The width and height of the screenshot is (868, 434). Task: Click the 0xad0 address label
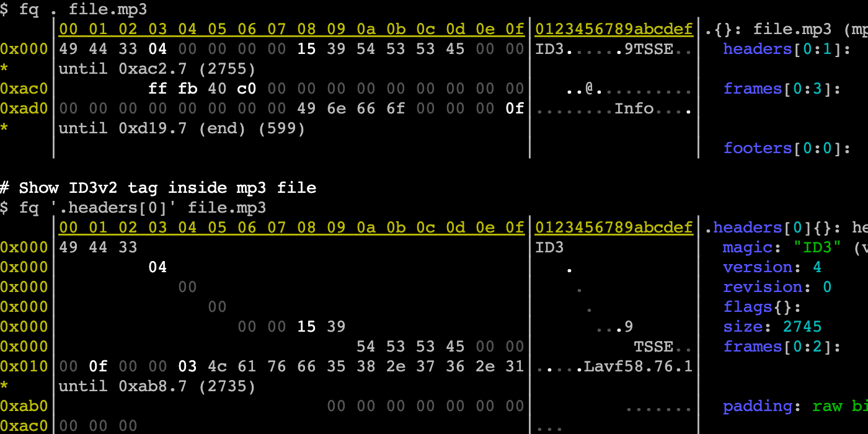click(24, 108)
